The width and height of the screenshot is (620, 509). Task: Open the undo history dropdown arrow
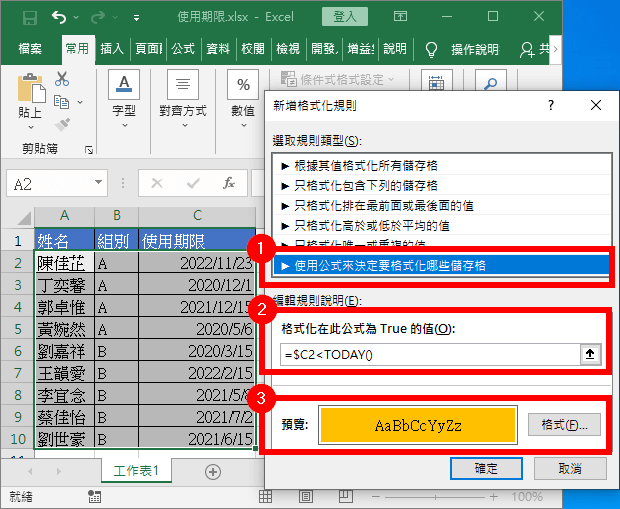[x=76, y=17]
